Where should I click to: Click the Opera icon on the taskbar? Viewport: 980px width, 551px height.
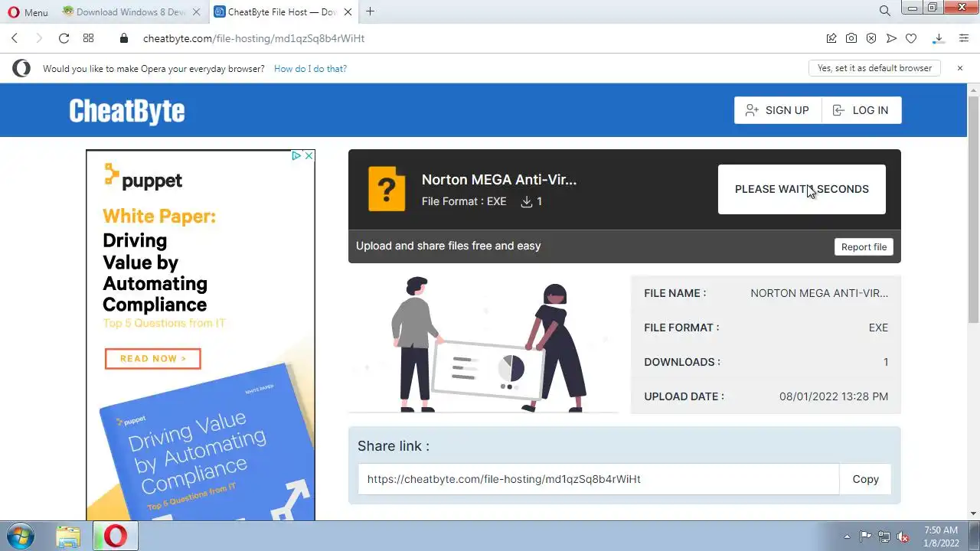click(x=116, y=536)
